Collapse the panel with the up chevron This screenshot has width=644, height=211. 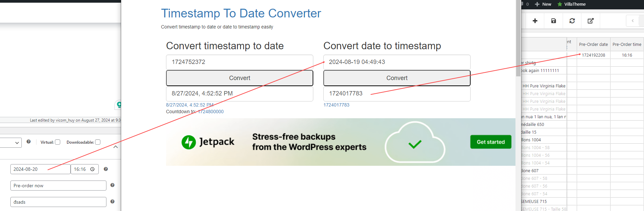tap(115, 147)
